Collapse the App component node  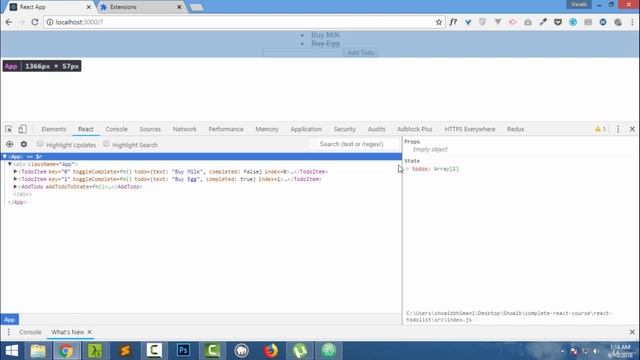4,157
